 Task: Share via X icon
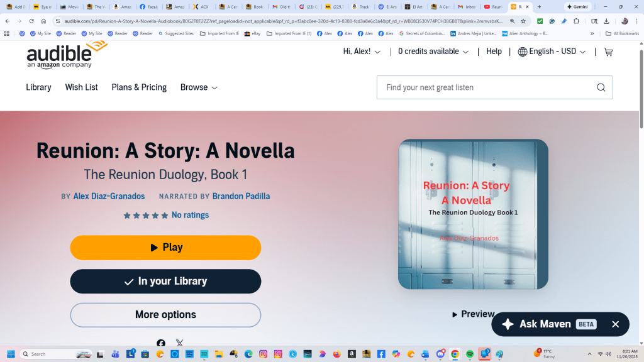tap(180, 343)
